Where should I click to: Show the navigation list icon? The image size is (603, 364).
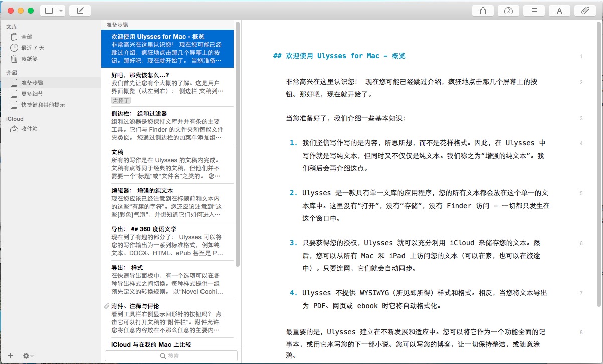point(534,11)
